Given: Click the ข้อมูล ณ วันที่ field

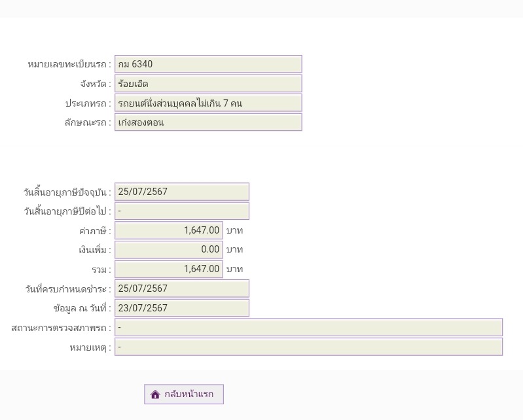Looking at the screenshot, I should [x=181, y=308].
